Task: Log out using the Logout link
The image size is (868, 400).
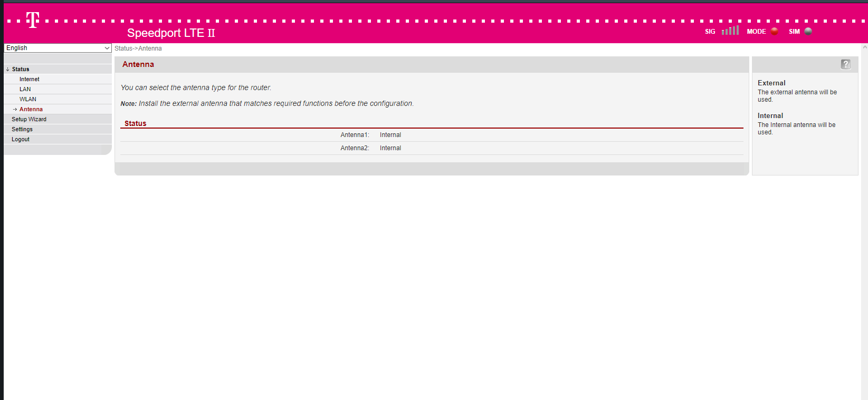Action: tap(21, 139)
